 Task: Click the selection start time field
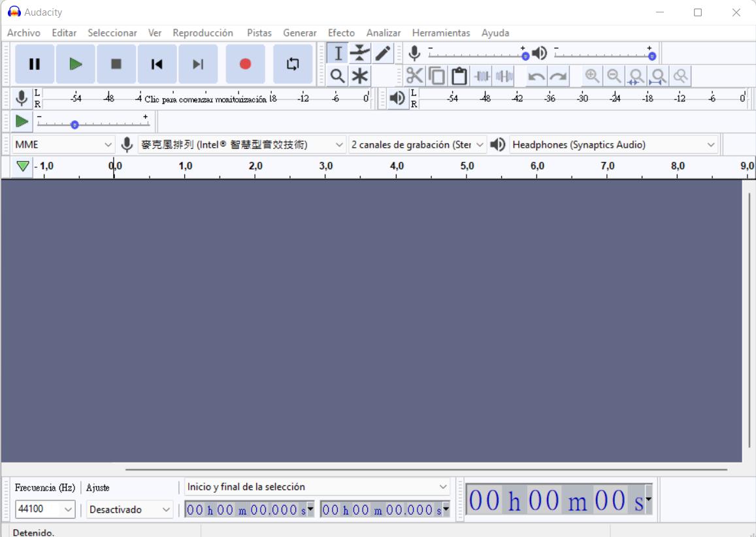246,510
